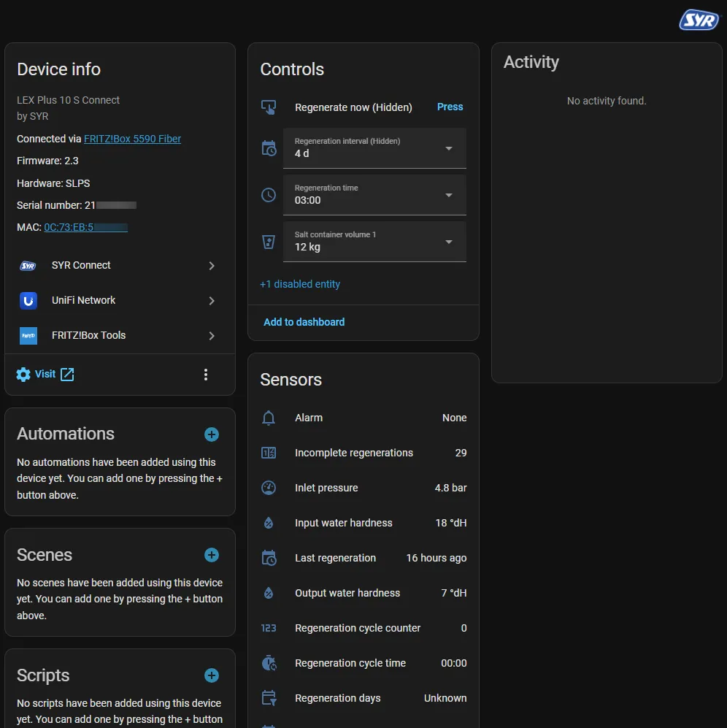
Task: Click the SYR Connect integration logo
Action: tap(28, 266)
